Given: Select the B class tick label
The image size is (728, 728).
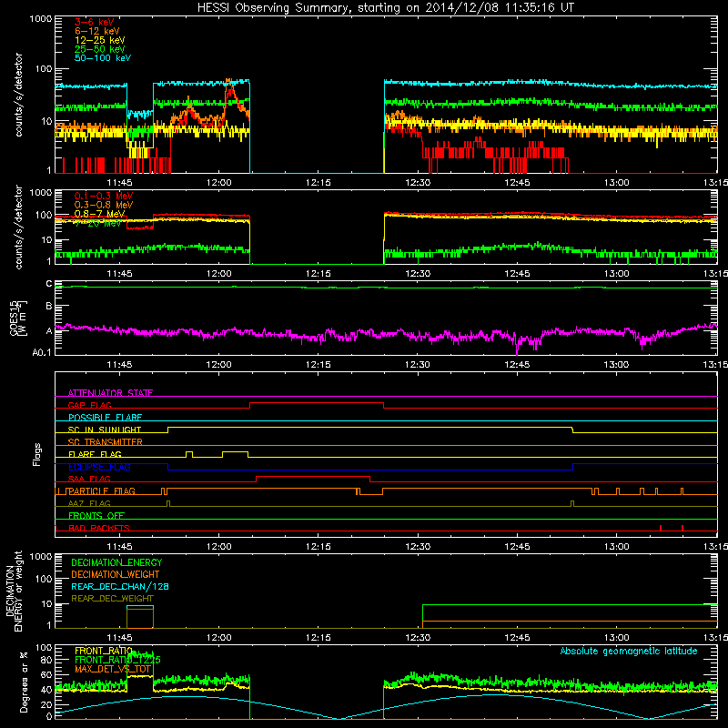Looking at the screenshot, I should [x=49, y=307].
